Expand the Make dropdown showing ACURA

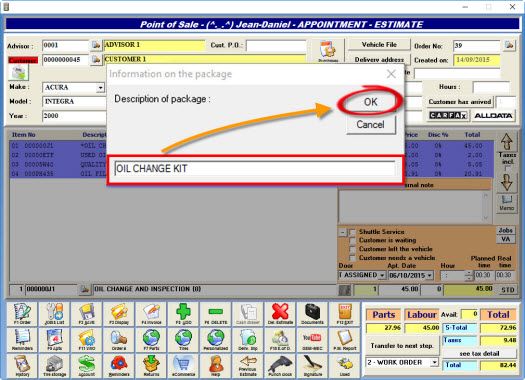100,88
